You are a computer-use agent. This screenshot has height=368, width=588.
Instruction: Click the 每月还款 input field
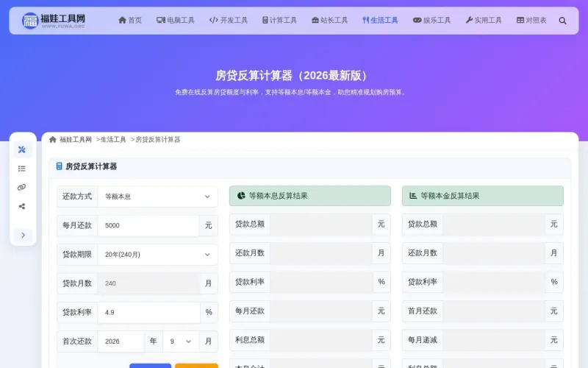pos(148,225)
